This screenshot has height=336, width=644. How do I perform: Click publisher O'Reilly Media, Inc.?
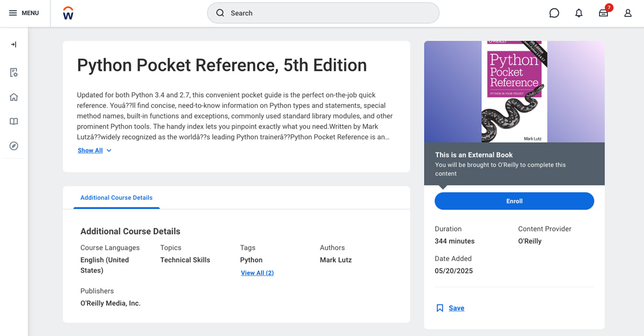[x=111, y=303]
